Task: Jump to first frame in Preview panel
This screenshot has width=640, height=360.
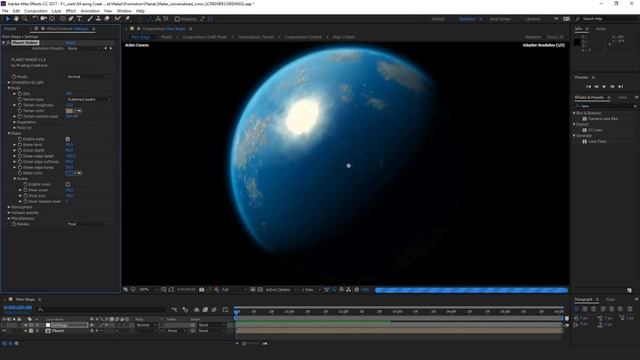Action: (588, 87)
